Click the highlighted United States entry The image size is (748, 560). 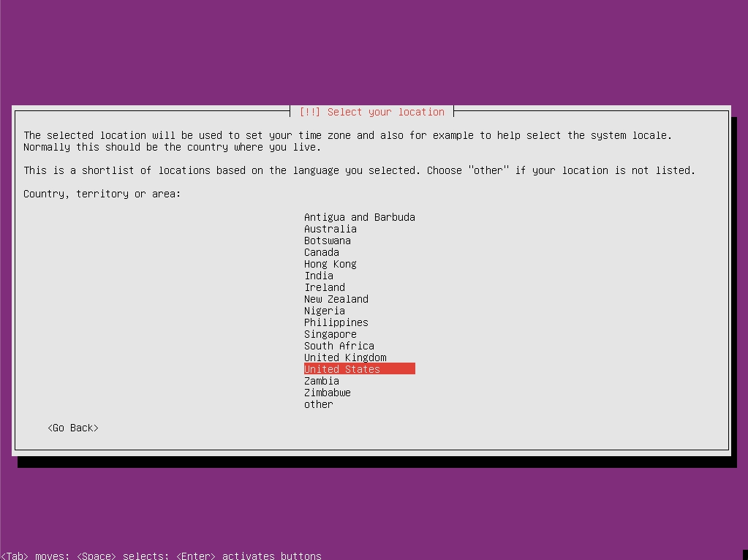[359, 368]
